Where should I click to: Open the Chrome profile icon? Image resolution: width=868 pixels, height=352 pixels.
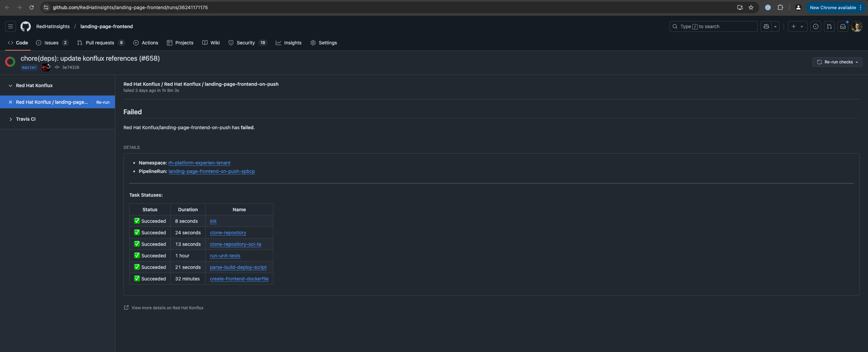click(x=798, y=7)
